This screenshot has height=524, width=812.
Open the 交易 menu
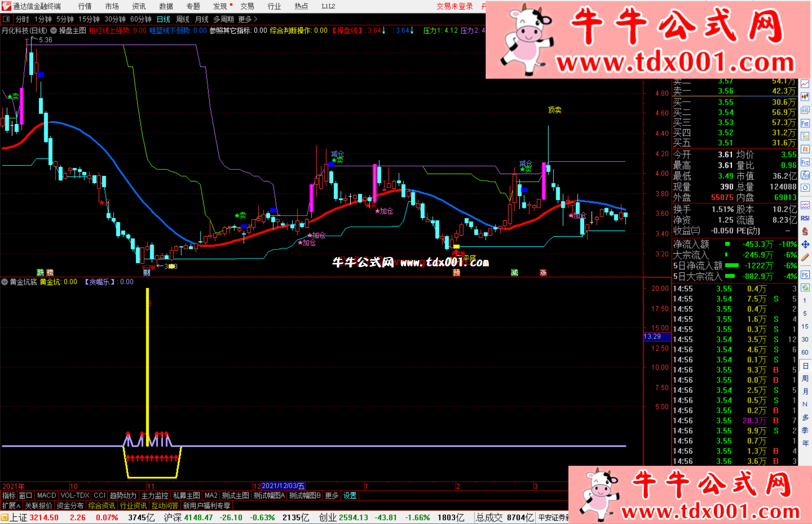point(247,6)
